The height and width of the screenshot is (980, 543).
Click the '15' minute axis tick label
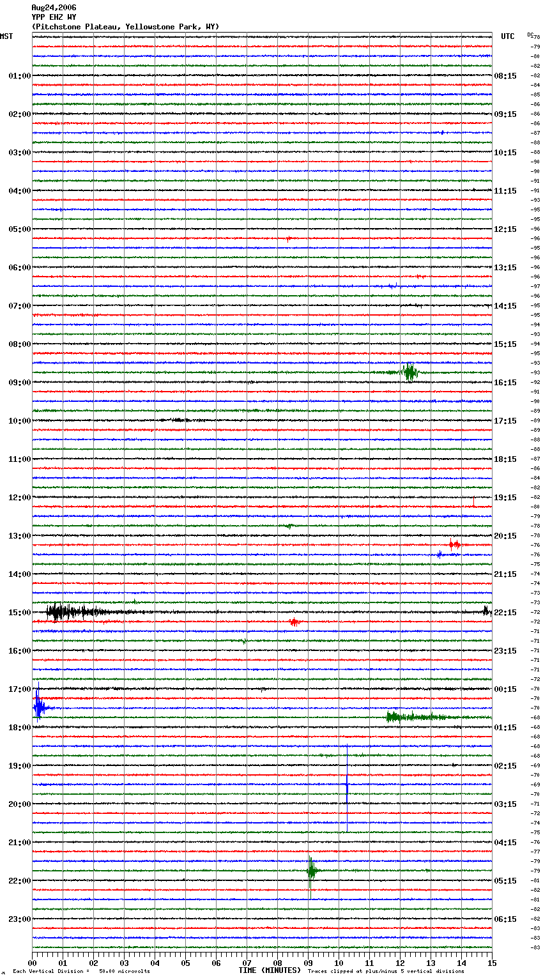click(x=492, y=963)
